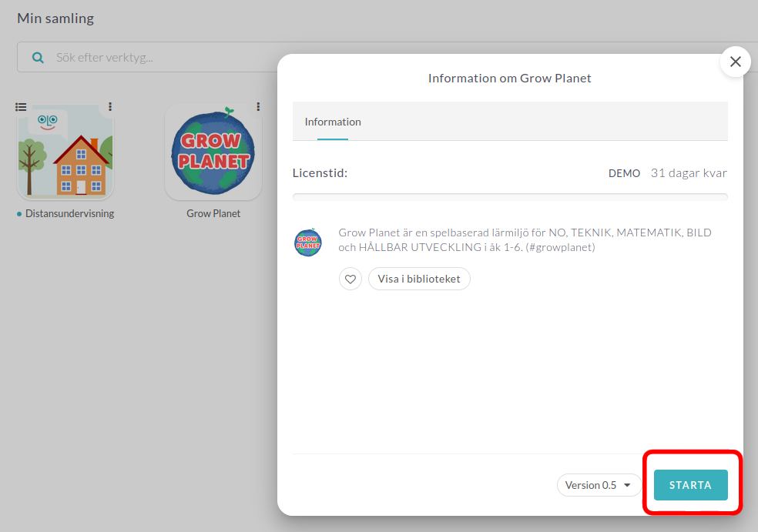Open the Distansundervisning house thumbnail
The width and height of the screenshot is (758, 532).
pos(65,152)
